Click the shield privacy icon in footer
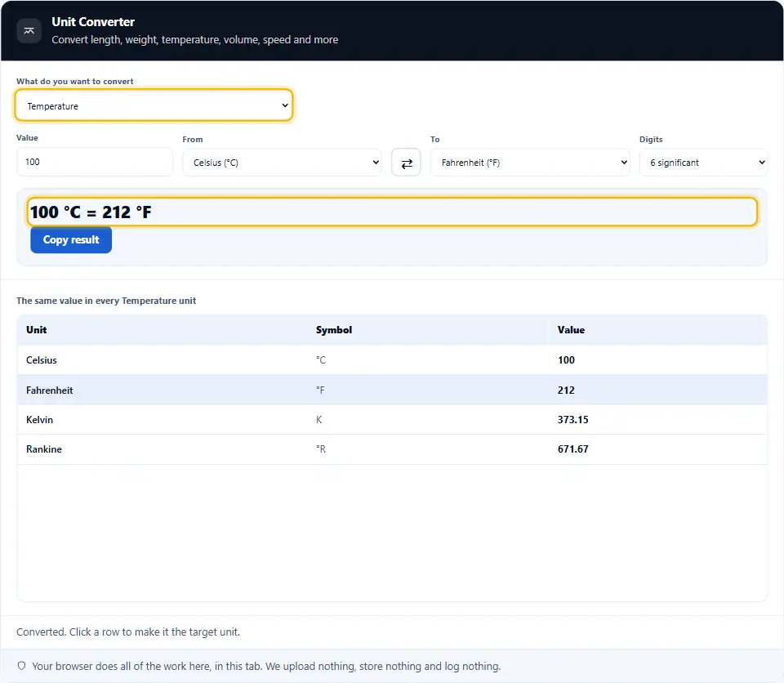The height and width of the screenshot is (683, 784). 21,666
